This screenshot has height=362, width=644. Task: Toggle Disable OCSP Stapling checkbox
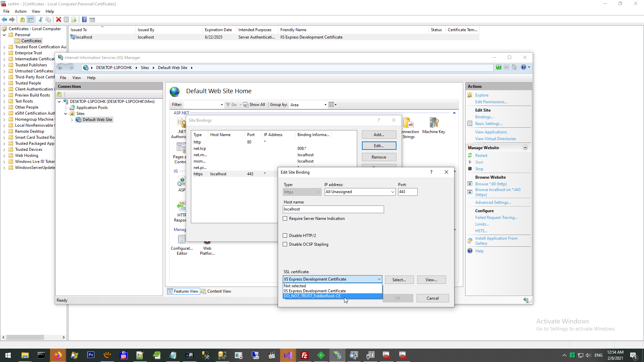point(285,244)
